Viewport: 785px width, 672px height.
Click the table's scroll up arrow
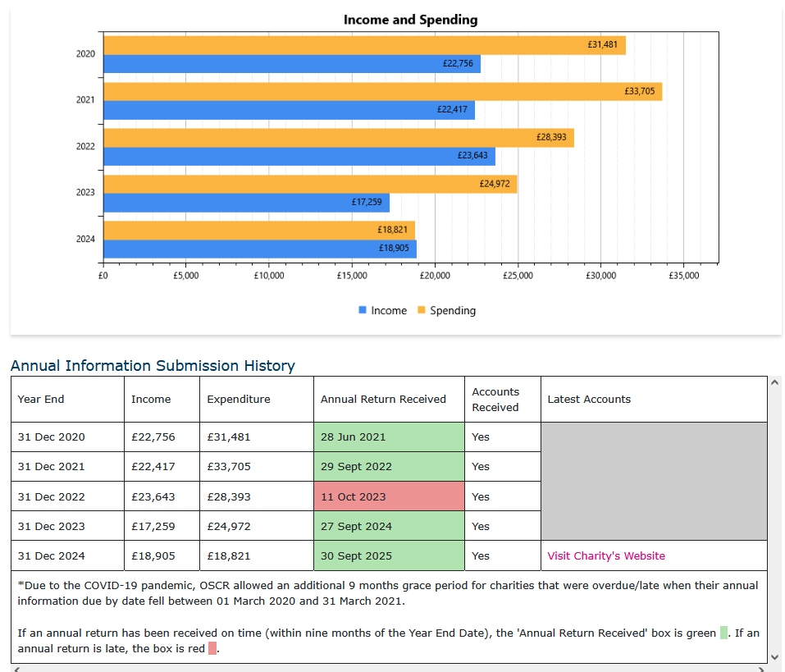(x=775, y=383)
